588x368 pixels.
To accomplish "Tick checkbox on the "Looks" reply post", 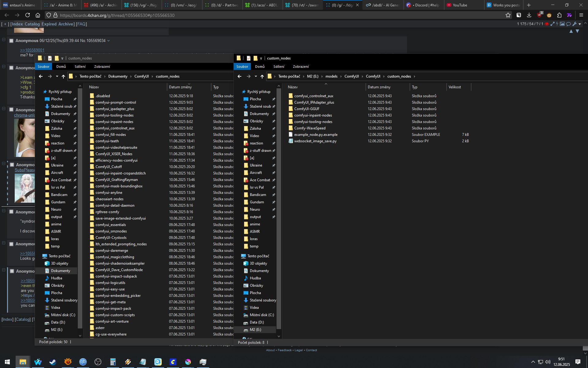I will [x=11, y=244].
